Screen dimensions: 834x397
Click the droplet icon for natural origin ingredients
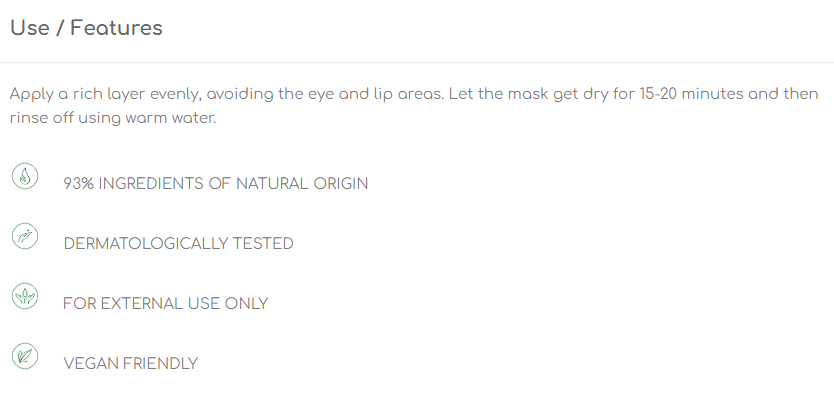tap(25, 176)
